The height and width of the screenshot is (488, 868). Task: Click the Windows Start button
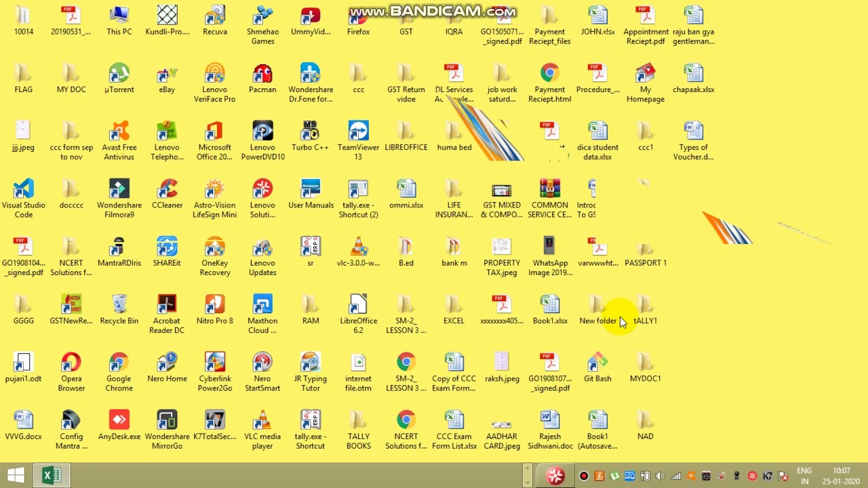16,475
